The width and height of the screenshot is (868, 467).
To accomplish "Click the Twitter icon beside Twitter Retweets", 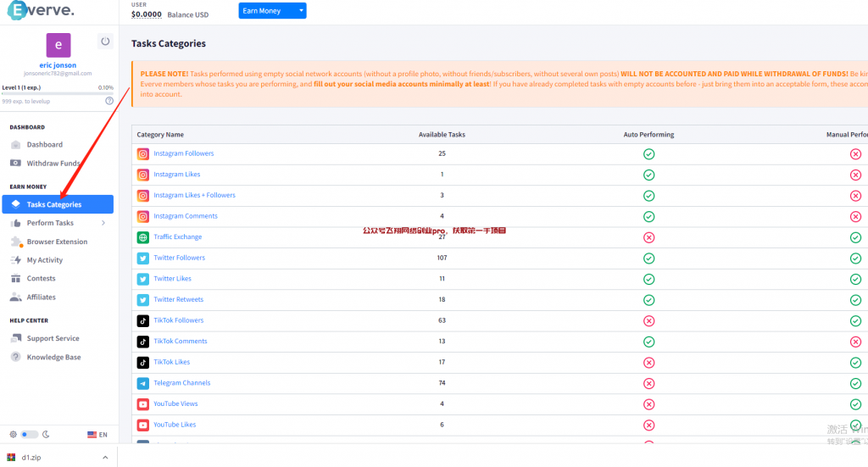I will [x=143, y=299].
